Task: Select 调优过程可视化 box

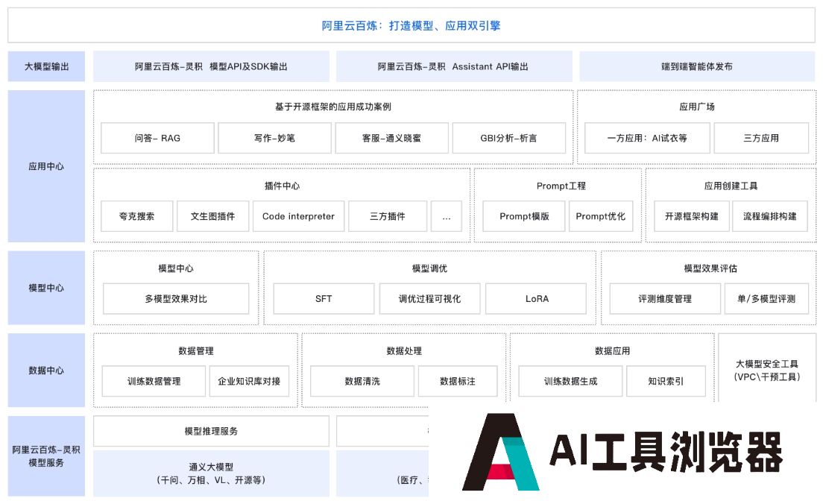Action: coord(429,299)
